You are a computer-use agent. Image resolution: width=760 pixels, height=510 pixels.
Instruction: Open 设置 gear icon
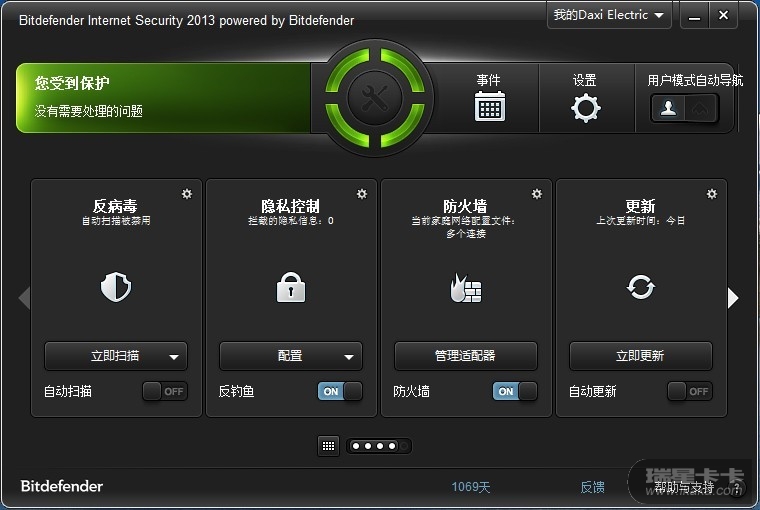586,107
